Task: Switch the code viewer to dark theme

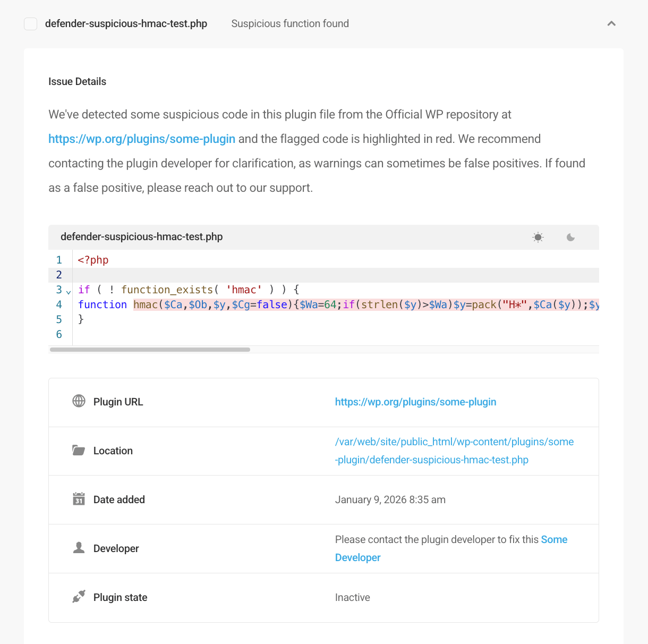Action: [x=570, y=237]
